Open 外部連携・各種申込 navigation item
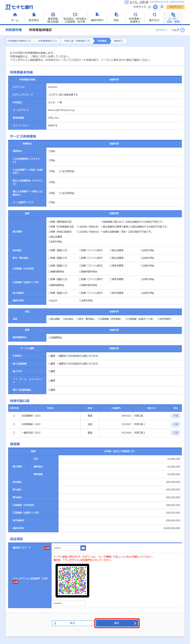 click(135, 17)
